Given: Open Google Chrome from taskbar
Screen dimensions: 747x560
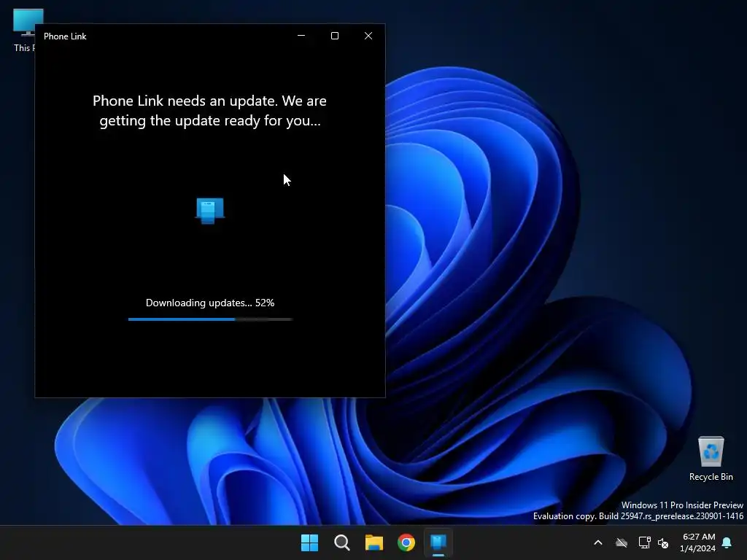Looking at the screenshot, I should coord(406,542).
